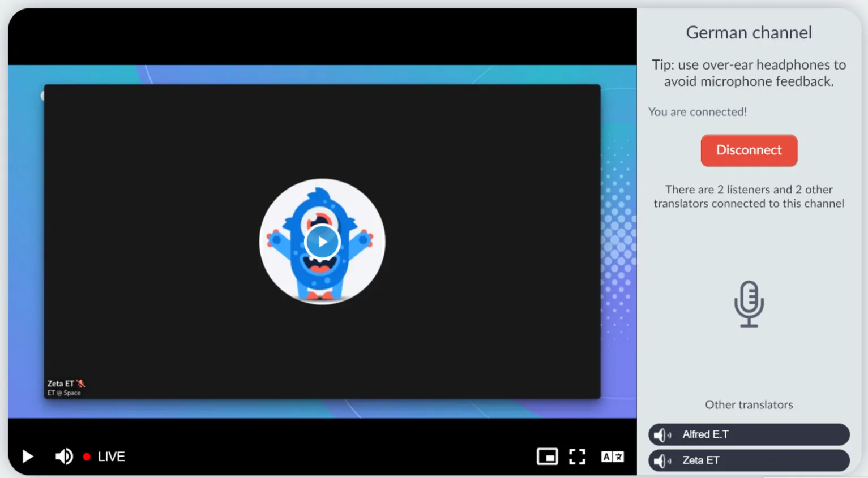The height and width of the screenshot is (478, 868).
Task: Select Zeta ET translator row
Action: [749, 460]
